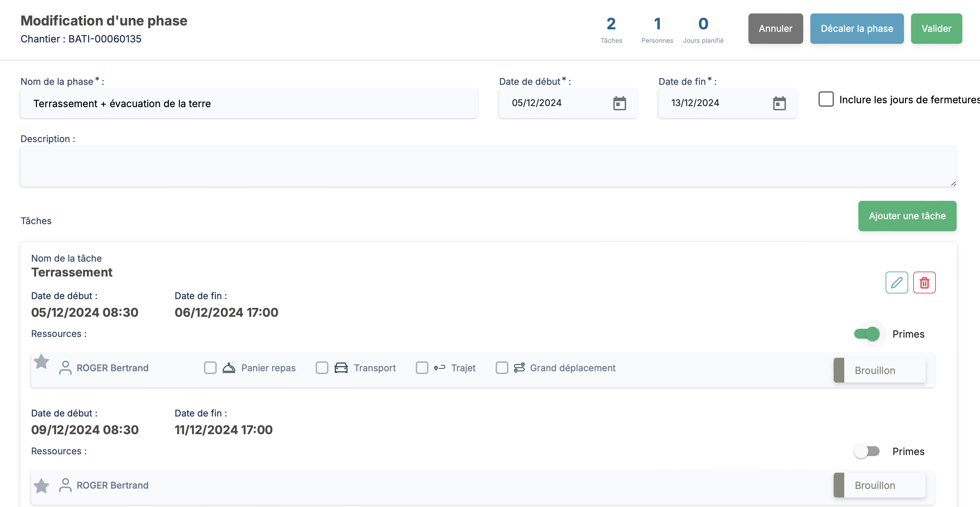Viewport: 980px width, 507px height.
Task: Open the first Brouillon status dropdown
Action: coord(879,371)
